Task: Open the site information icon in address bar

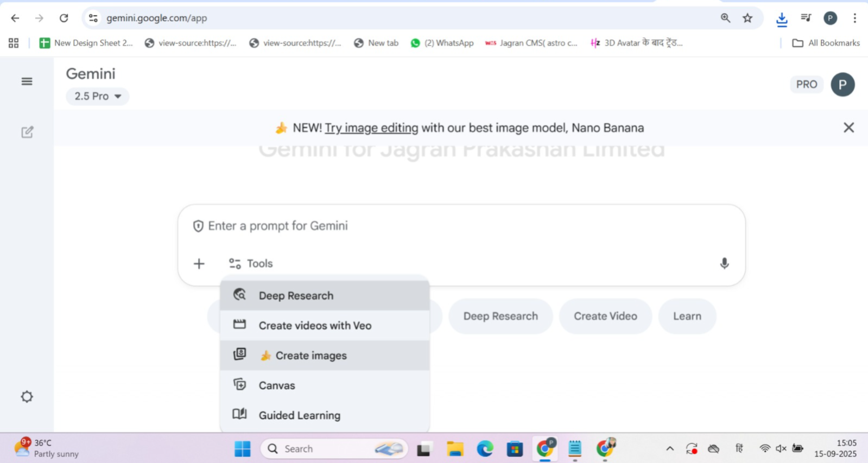Action: 93,18
